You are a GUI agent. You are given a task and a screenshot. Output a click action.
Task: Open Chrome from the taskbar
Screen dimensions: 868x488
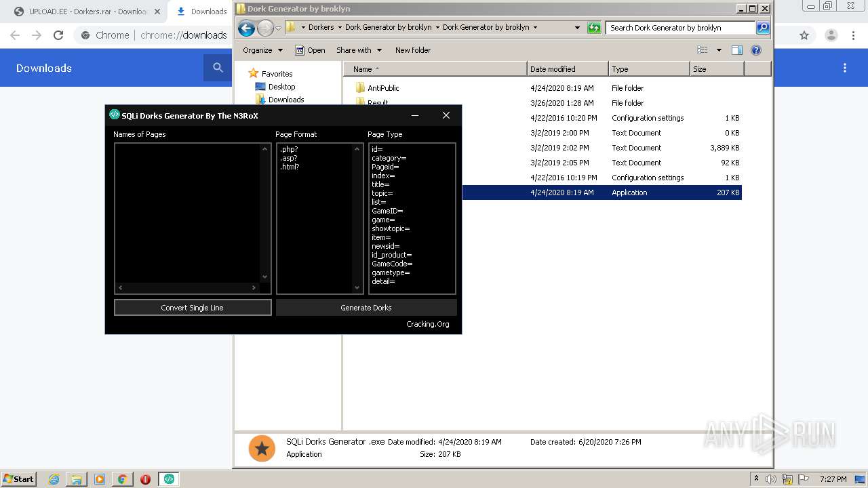click(123, 479)
